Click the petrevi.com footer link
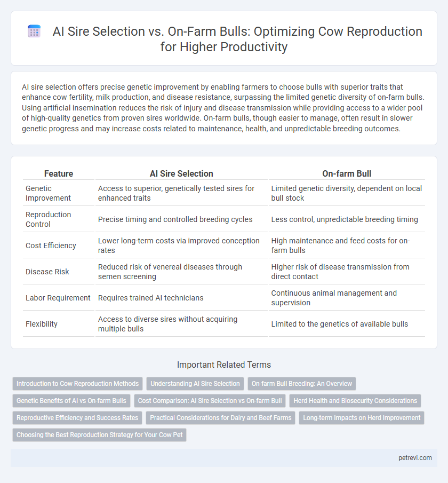Viewport: 448px width, 483px height. pos(415,458)
